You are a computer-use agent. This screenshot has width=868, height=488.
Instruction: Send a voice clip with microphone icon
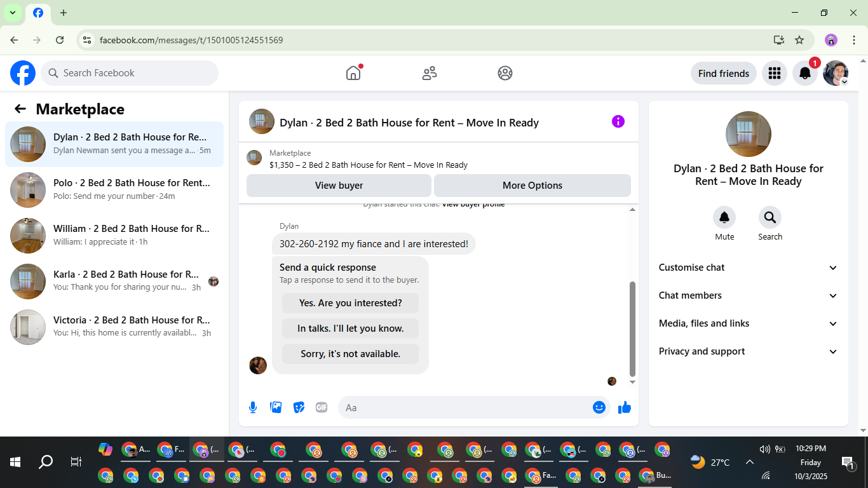253,407
